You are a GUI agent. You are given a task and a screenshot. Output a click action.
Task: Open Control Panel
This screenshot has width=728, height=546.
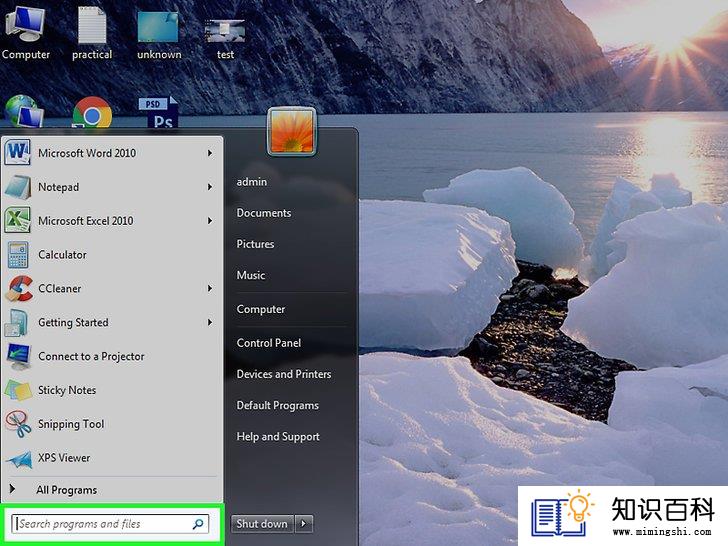pyautogui.click(x=269, y=343)
